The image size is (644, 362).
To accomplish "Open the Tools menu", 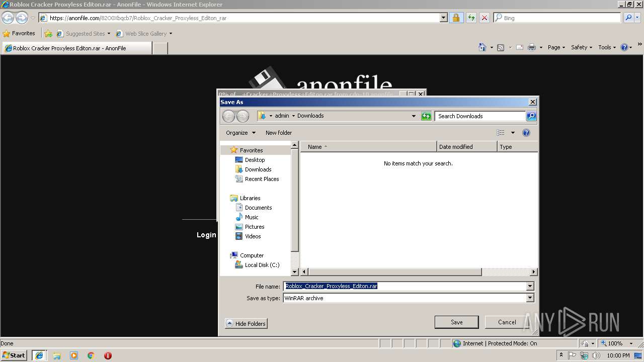I will (x=607, y=47).
